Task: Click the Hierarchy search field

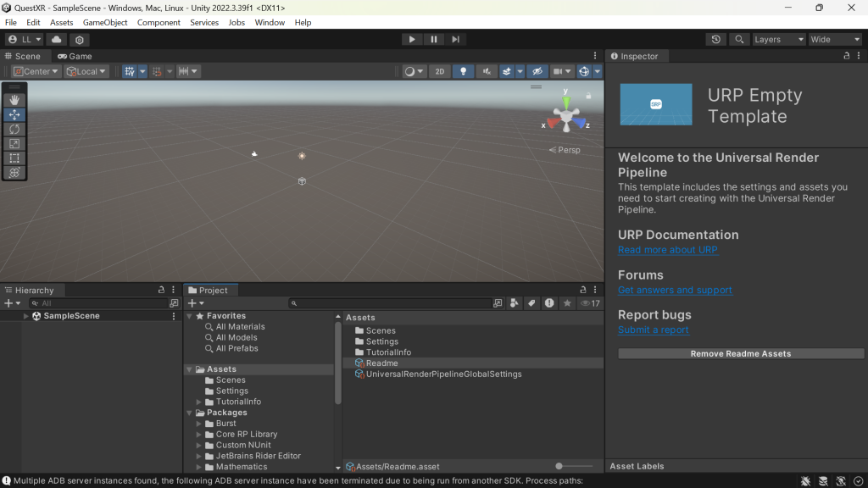Action: 98,303
